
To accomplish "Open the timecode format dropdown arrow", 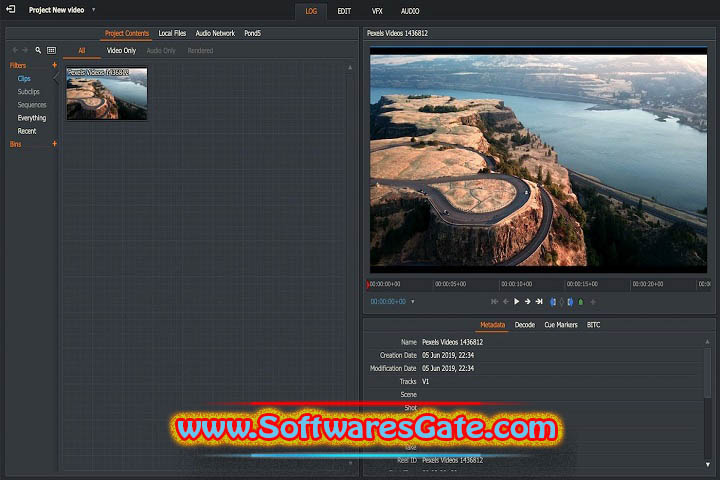I will (x=413, y=302).
